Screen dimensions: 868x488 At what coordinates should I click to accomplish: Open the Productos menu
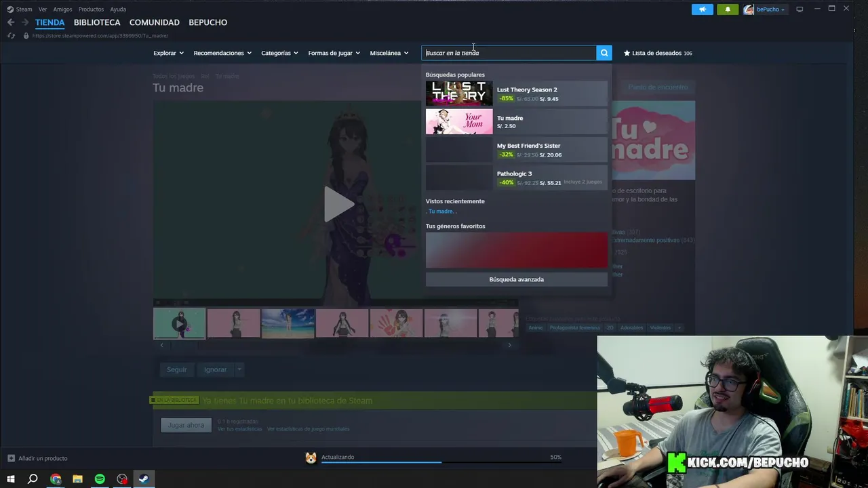pos(91,9)
